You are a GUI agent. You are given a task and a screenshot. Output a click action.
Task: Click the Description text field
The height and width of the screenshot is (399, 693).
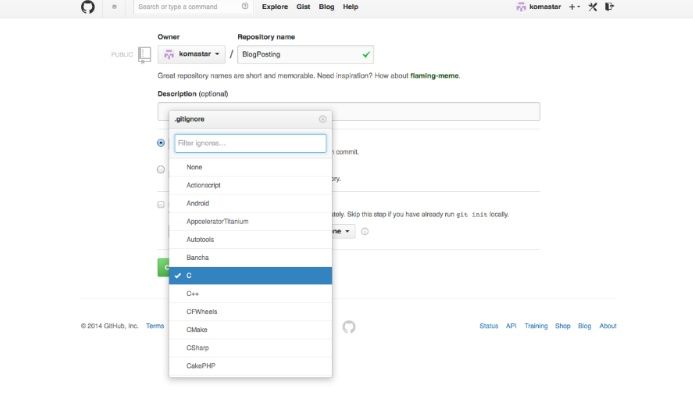(349, 111)
